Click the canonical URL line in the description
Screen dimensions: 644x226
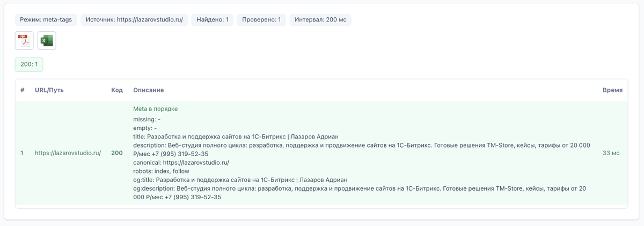[x=181, y=162]
